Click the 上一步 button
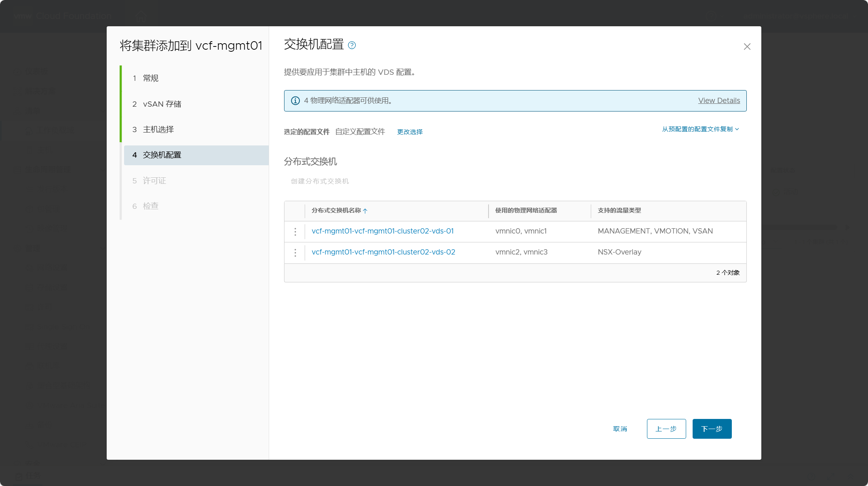 coord(666,429)
